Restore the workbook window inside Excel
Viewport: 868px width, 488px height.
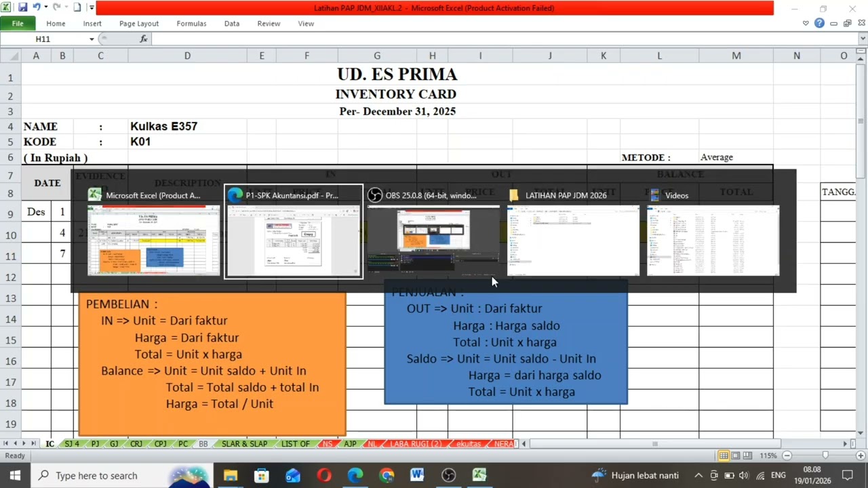[847, 23]
